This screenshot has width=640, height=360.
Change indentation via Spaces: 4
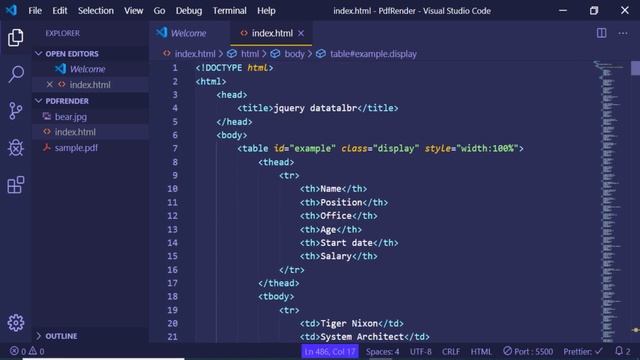pyautogui.click(x=382, y=351)
